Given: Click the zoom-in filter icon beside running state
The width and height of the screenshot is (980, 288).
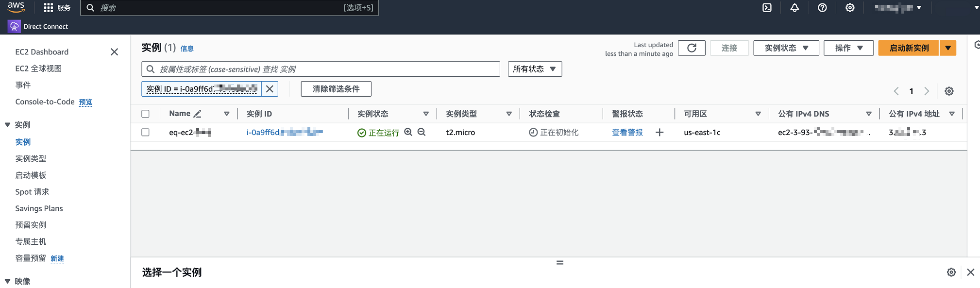Looking at the screenshot, I should 408,132.
